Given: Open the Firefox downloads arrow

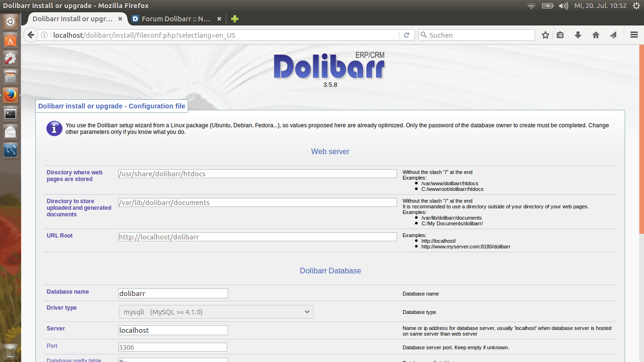Looking at the screenshot, I should click(x=578, y=35).
